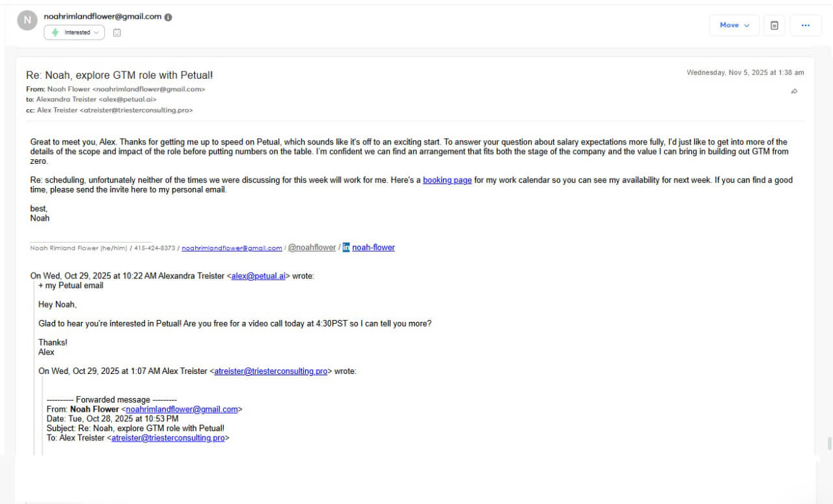Open the Interested status dropdown
The height and width of the screenshot is (504, 833).
pos(74,33)
